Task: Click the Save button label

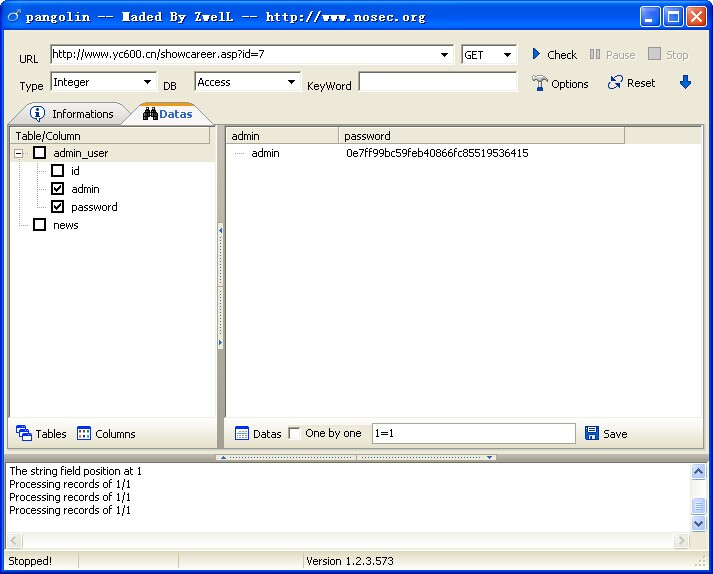Action: pyautogui.click(x=615, y=433)
